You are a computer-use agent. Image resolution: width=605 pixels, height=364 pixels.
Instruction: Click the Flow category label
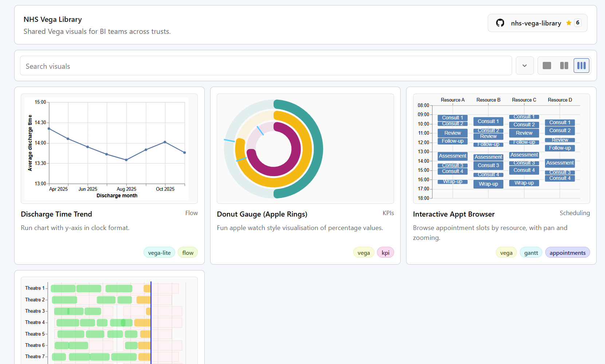point(192,213)
